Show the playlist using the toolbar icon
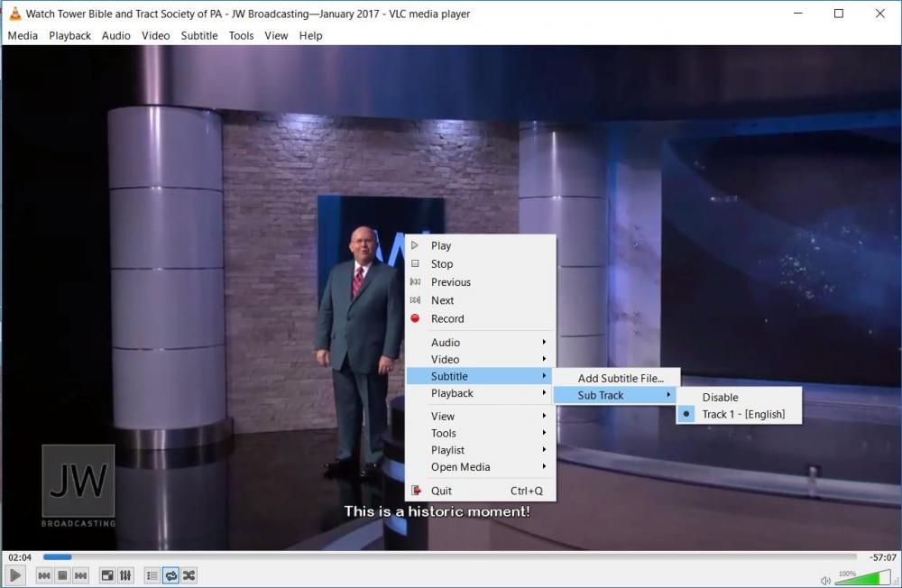The width and height of the screenshot is (902, 588). [x=152, y=575]
